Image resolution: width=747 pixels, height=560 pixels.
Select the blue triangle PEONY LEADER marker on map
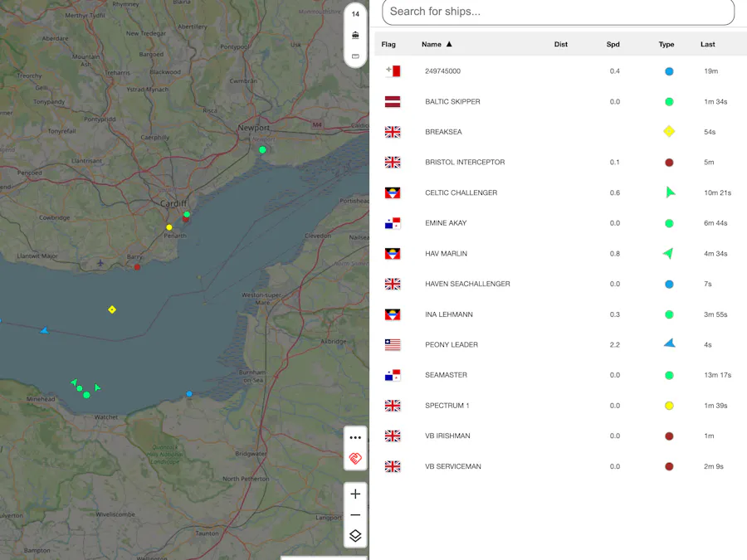click(x=43, y=331)
